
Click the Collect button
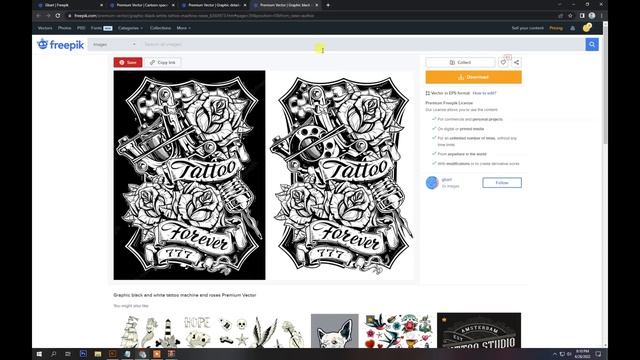[460, 62]
